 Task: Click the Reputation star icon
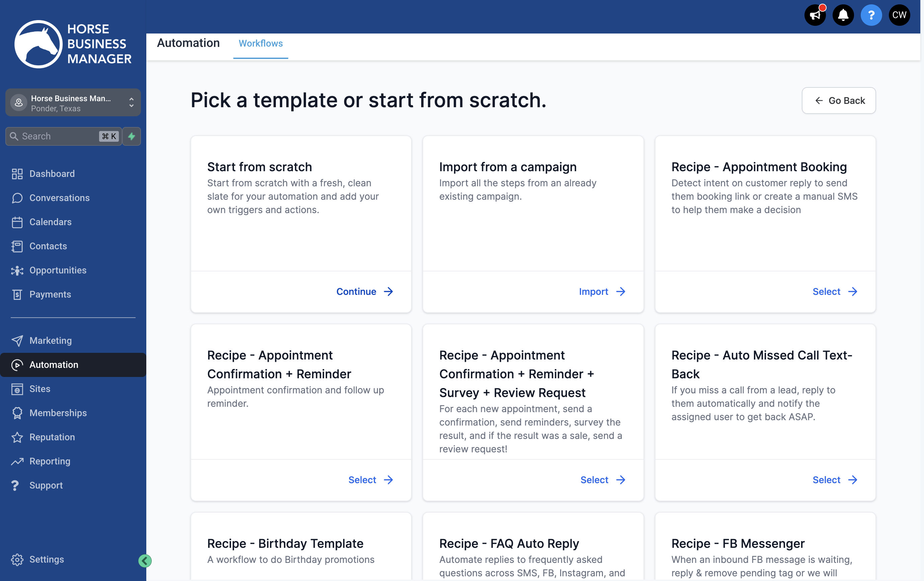tap(17, 437)
